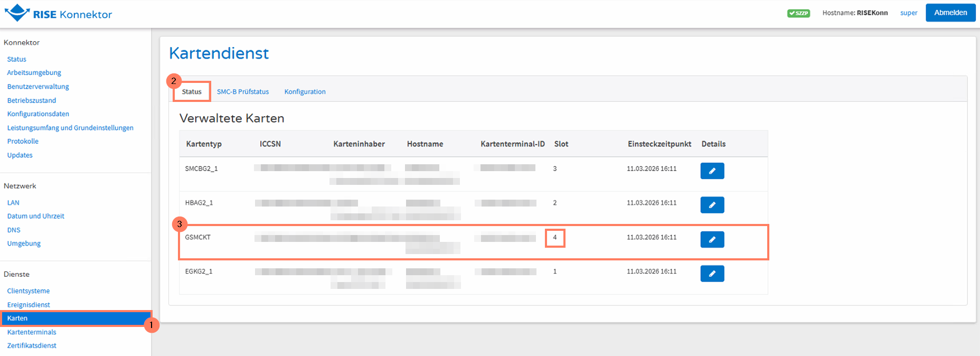Open the super user link

[x=909, y=13]
